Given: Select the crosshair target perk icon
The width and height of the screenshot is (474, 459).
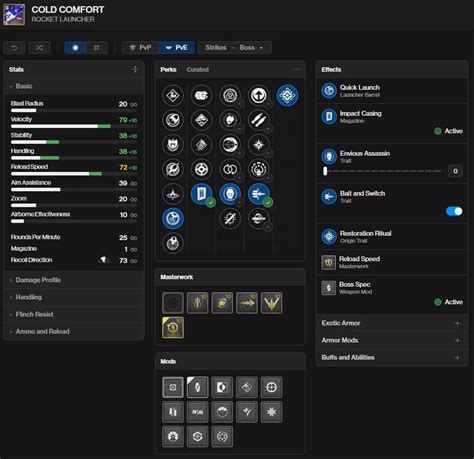Looking at the screenshot, I should pyautogui.click(x=201, y=169).
